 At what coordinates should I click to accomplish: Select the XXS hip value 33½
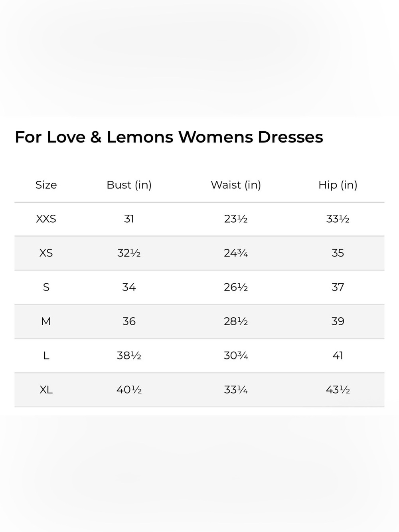coord(338,219)
